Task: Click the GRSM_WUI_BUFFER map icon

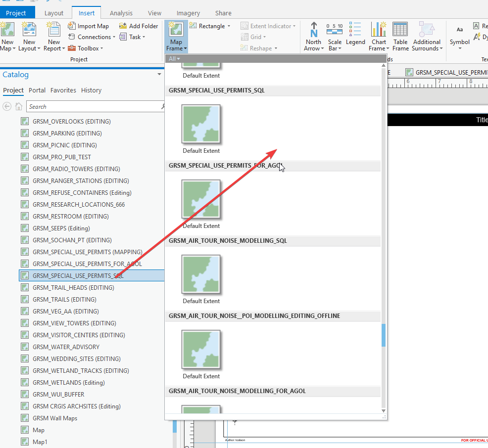Action: pyautogui.click(x=25, y=394)
